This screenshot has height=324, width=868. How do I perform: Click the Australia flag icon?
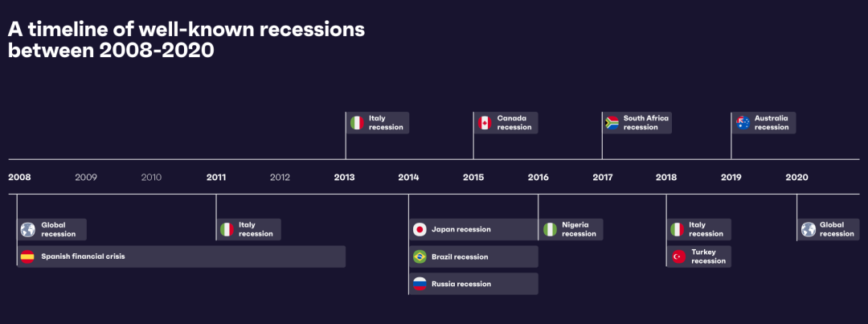tap(743, 123)
